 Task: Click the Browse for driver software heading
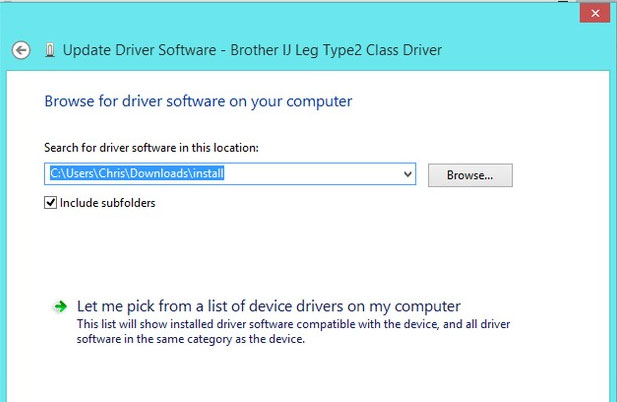(198, 101)
